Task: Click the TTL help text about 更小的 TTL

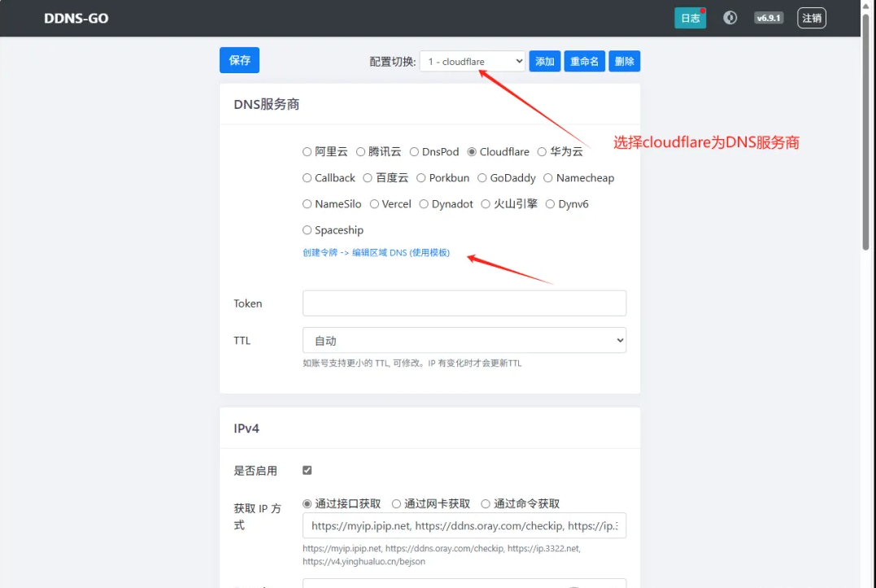Action: click(412, 363)
